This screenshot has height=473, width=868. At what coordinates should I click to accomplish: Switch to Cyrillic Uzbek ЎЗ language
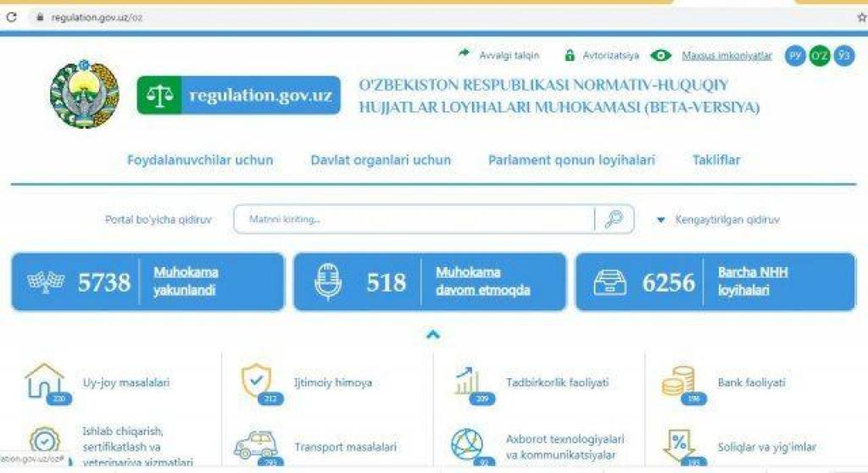coord(843,56)
